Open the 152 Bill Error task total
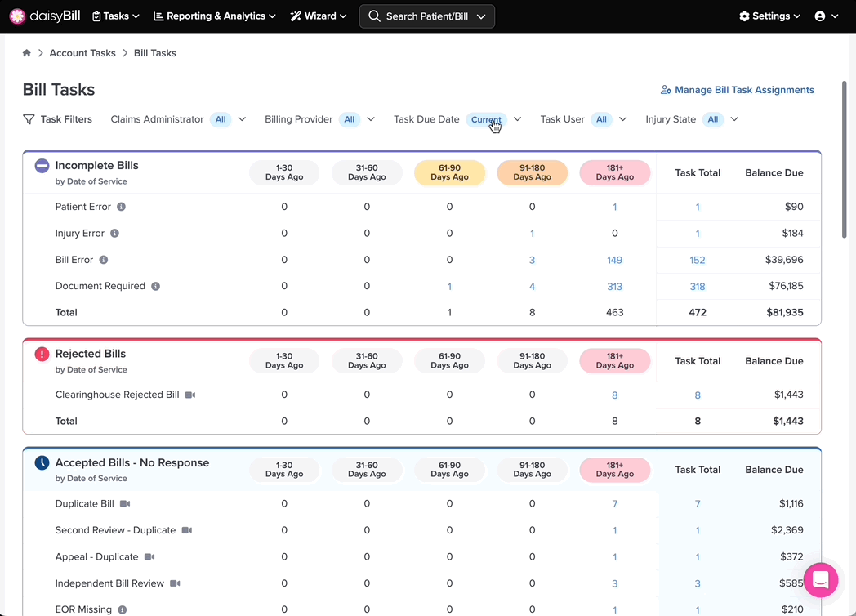856x616 pixels. click(x=698, y=260)
